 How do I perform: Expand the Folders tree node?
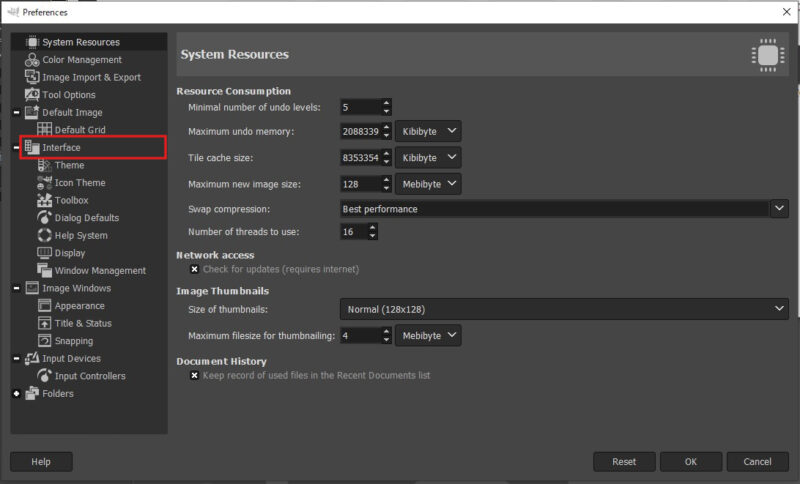16,394
